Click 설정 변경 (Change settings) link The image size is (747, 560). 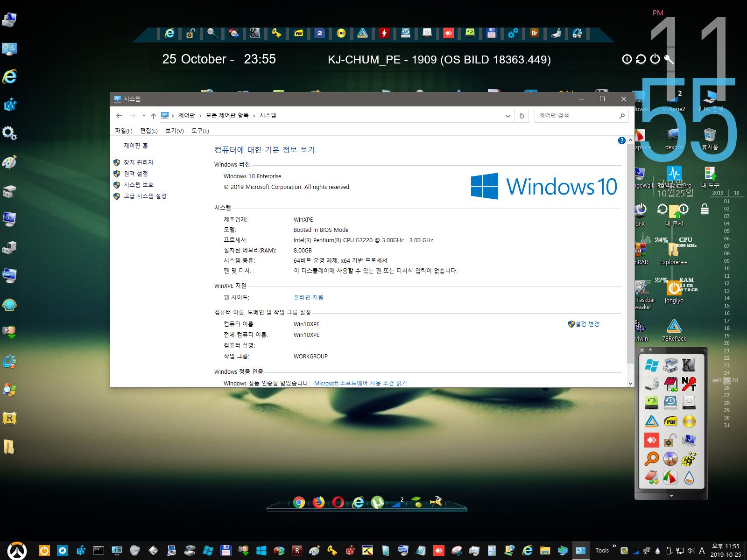click(587, 324)
